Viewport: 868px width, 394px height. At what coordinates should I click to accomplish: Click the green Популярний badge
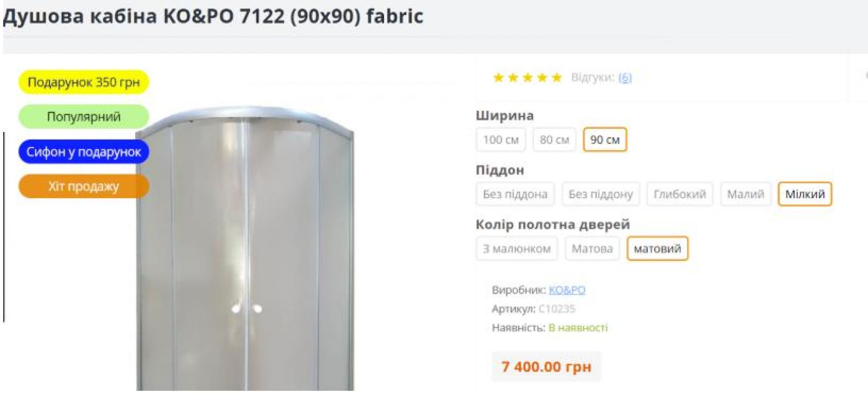click(x=84, y=117)
